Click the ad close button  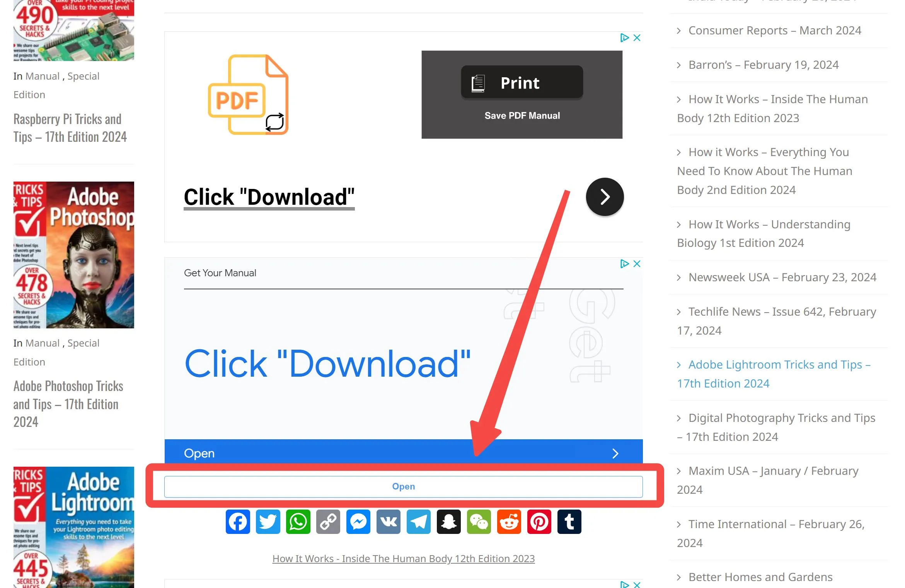click(636, 37)
